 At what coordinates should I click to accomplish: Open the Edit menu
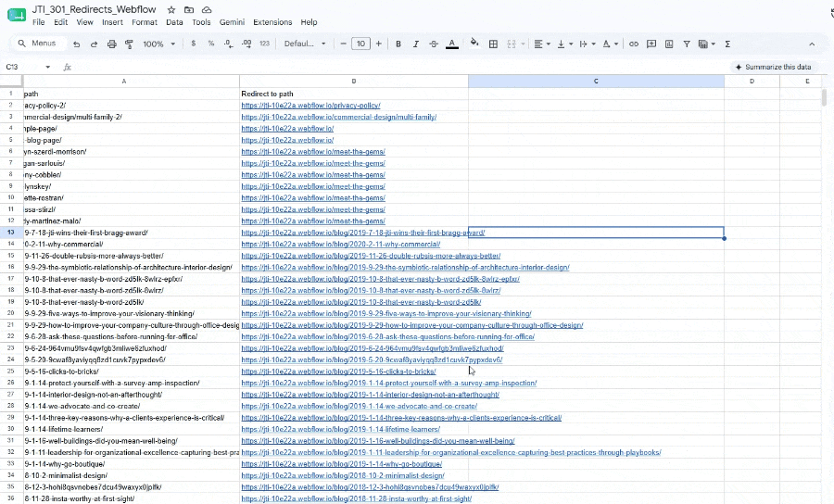60,22
